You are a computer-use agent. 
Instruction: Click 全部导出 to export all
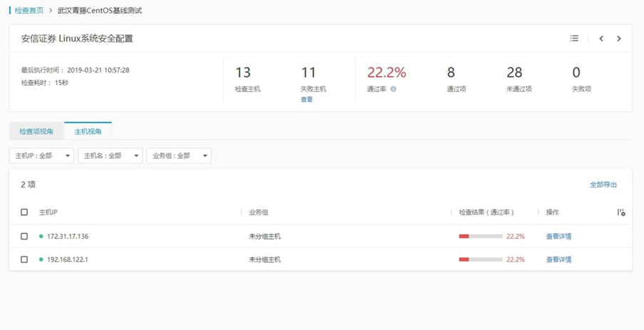pyautogui.click(x=603, y=185)
